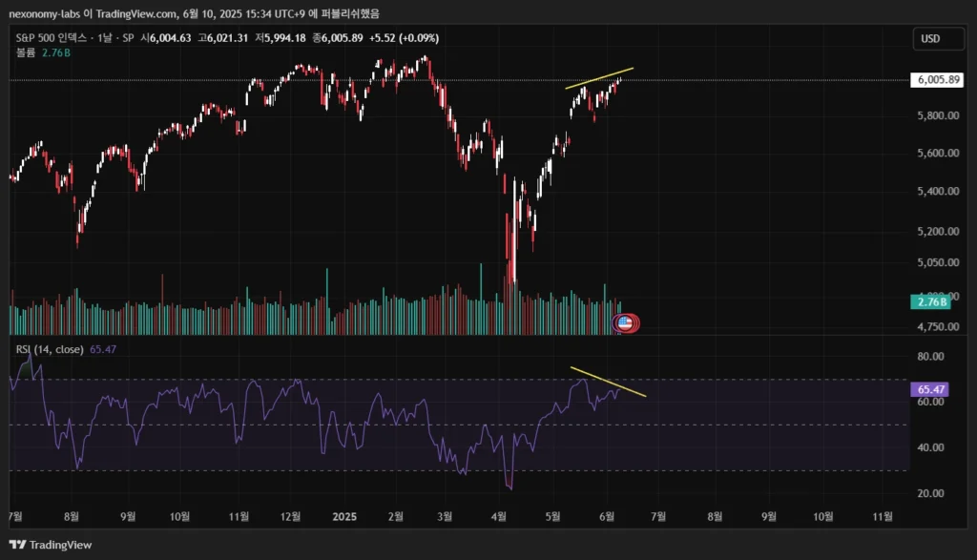Click the 2025 label on time axis

click(343, 515)
